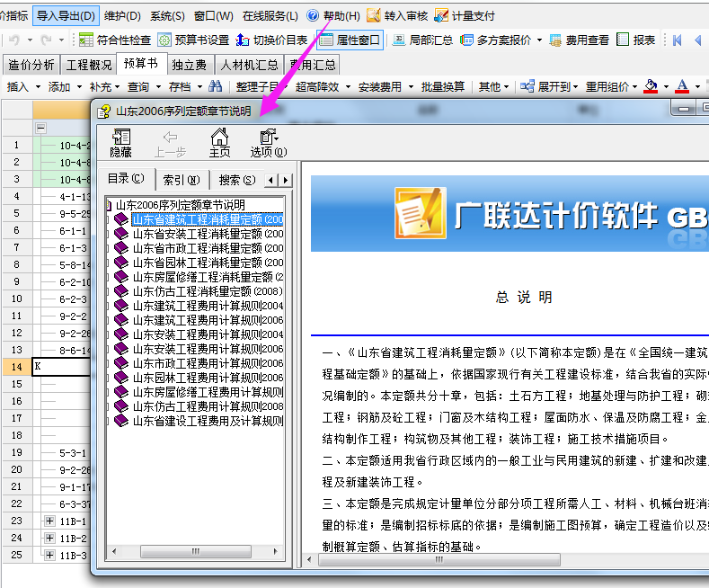Click the row 14 code input cell
This screenshot has height=588, width=709.
61,367
